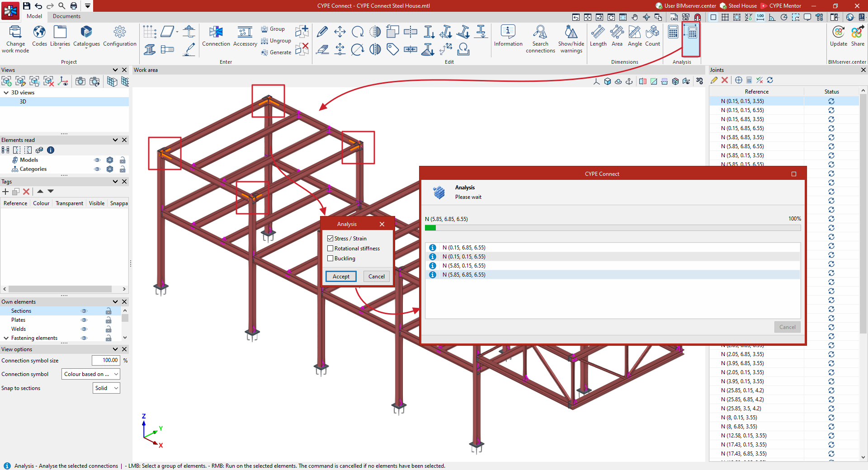868x470 pixels.
Task: Click the delete tag red X icon
Action: click(x=26, y=192)
